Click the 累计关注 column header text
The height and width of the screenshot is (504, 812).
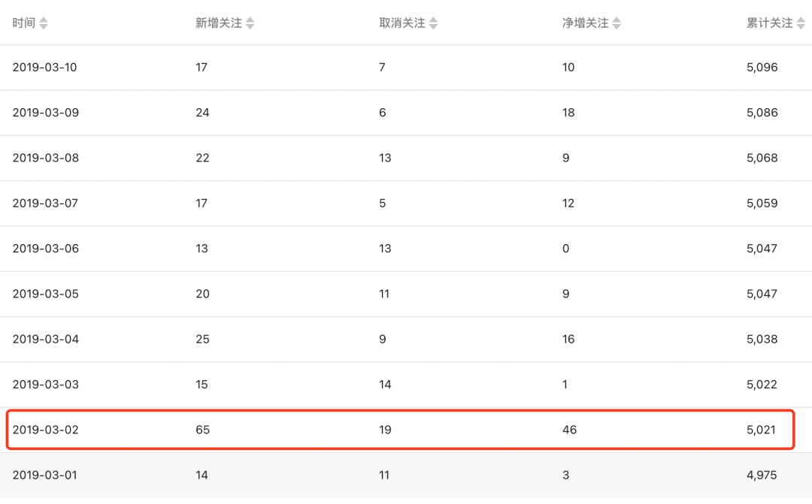click(769, 23)
